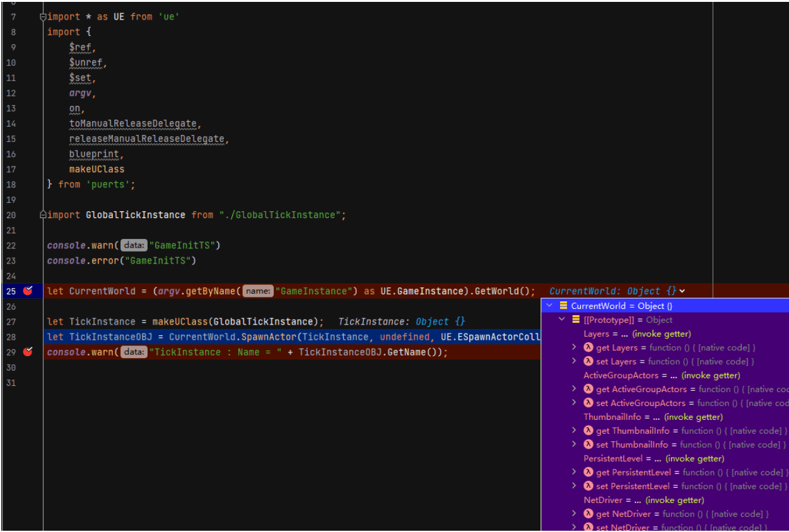Collapse the [[Prototype]] node

[x=562, y=320]
